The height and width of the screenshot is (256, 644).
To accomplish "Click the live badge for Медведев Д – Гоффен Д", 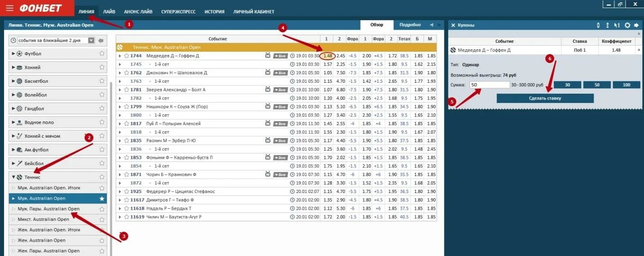I will click(x=280, y=56).
